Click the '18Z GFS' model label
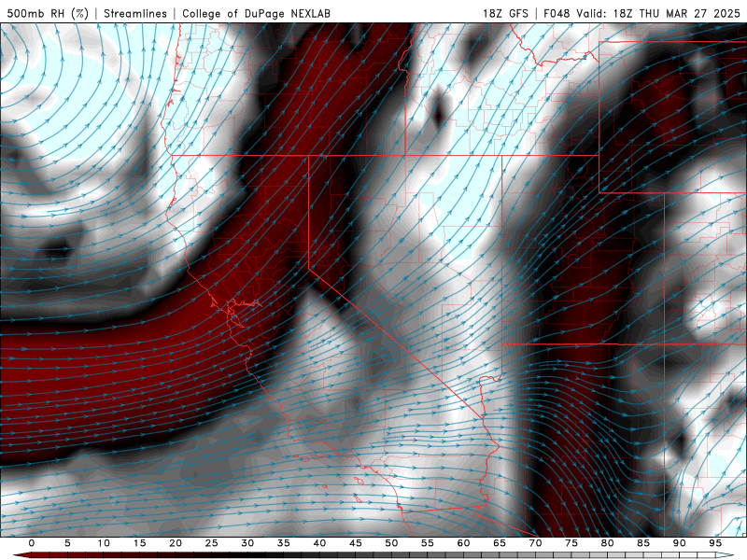The image size is (747, 560). (x=505, y=13)
